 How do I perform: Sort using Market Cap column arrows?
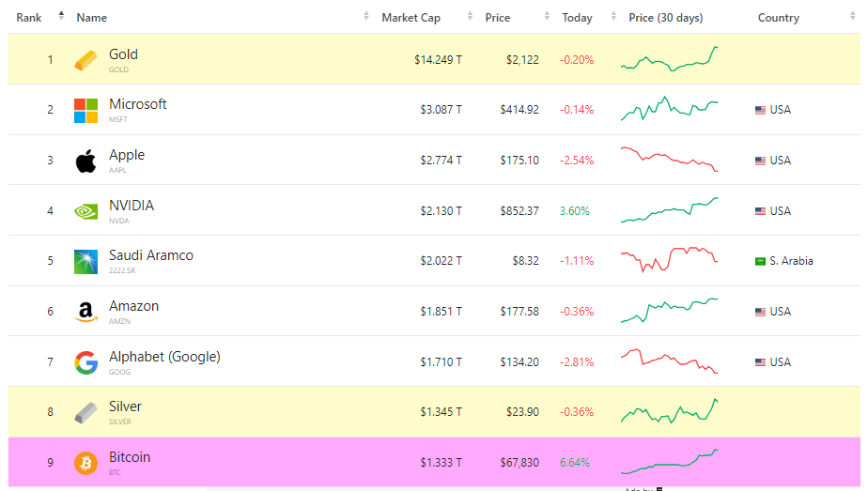tap(470, 16)
